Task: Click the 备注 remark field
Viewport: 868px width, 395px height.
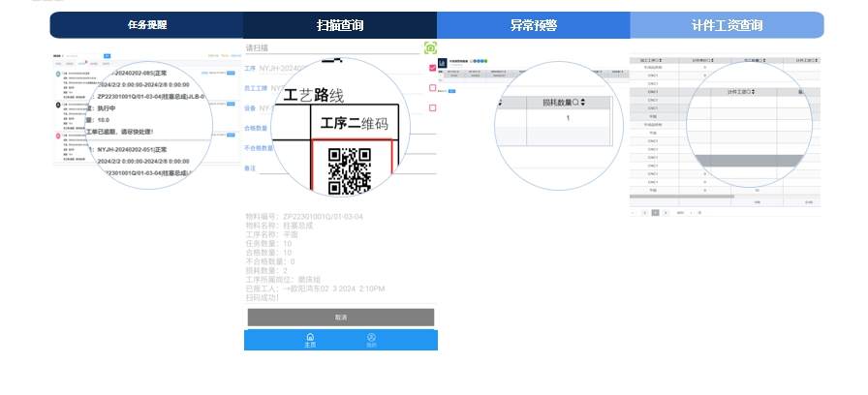Action: pos(348,168)
